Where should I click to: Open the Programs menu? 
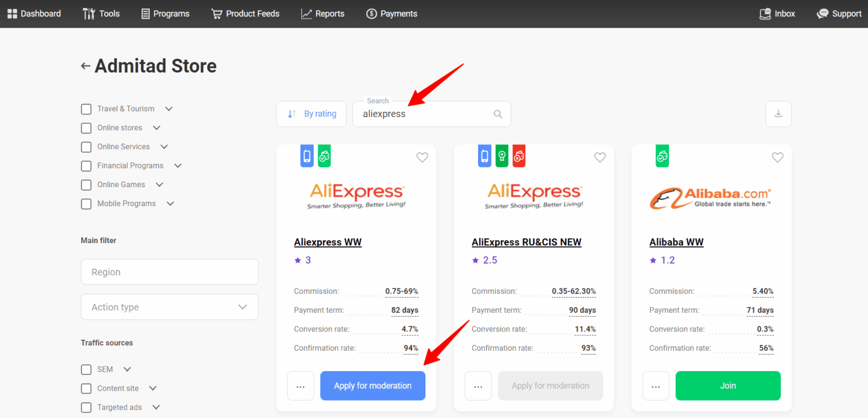(165, 13)
